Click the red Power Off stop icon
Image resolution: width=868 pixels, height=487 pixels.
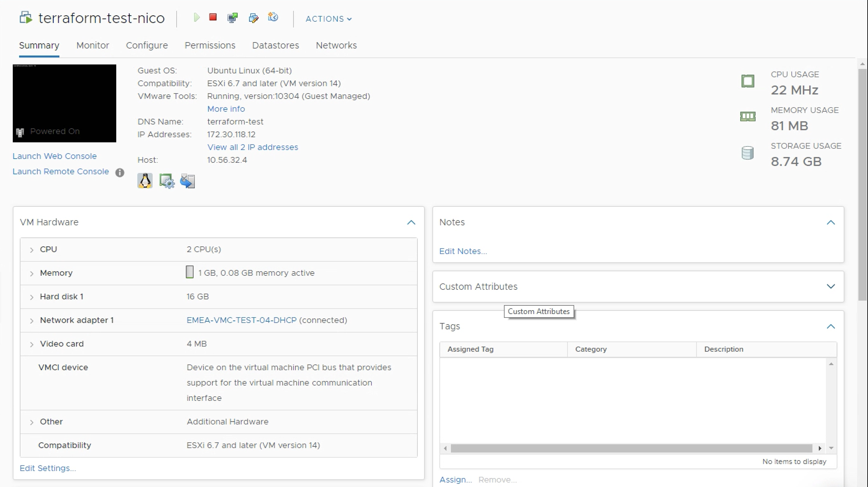point(213,17)
